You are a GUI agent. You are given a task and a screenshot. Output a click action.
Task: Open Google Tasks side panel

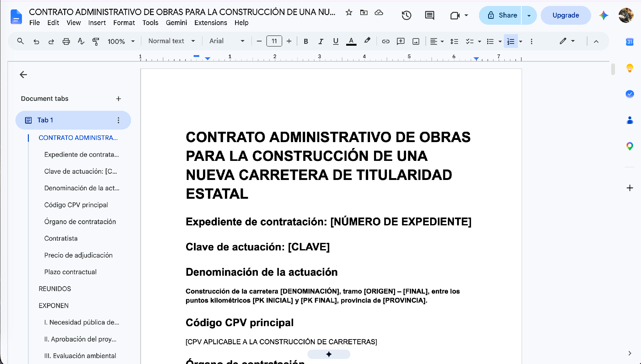[630, 94]
